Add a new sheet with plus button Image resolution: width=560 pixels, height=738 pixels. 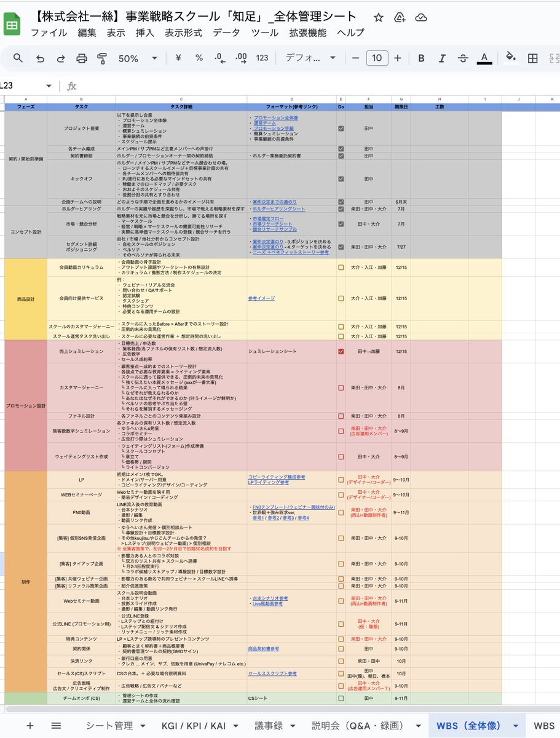tap(30, 725)
